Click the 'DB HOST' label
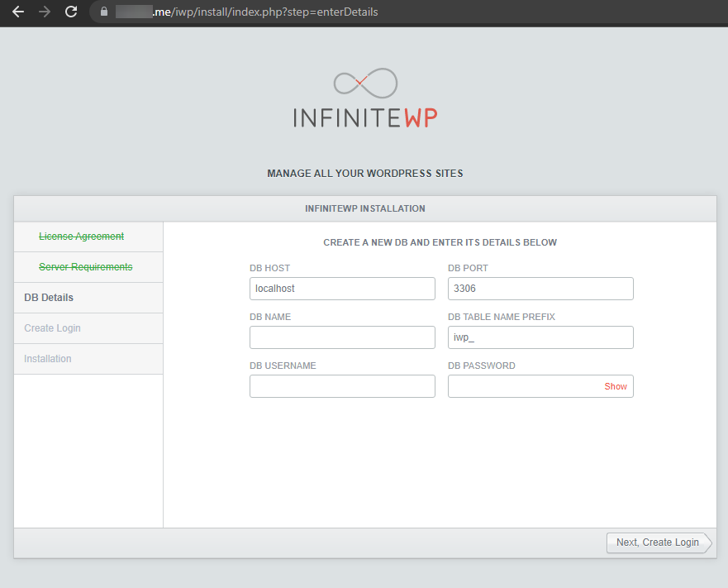The width and height of the screenshot is (728, 588). 269,268
